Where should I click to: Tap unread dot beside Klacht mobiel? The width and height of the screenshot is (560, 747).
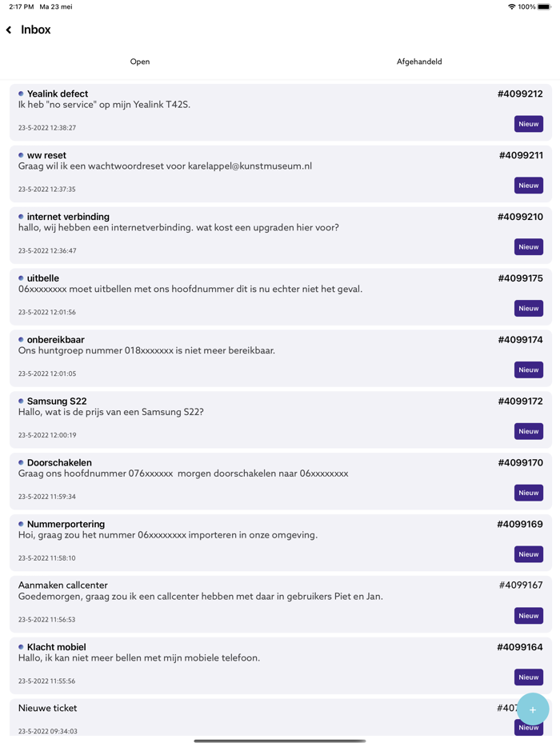pyautogui.click(x=21, y=646)
